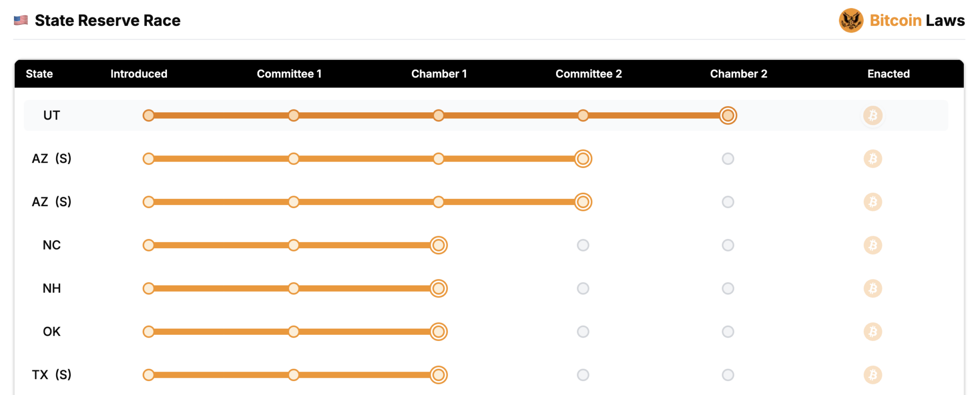Click the Enacted bitcoin icon for first AZ (S) row
The height and width of the screenshot is (395, 980).
click(873, 159)
